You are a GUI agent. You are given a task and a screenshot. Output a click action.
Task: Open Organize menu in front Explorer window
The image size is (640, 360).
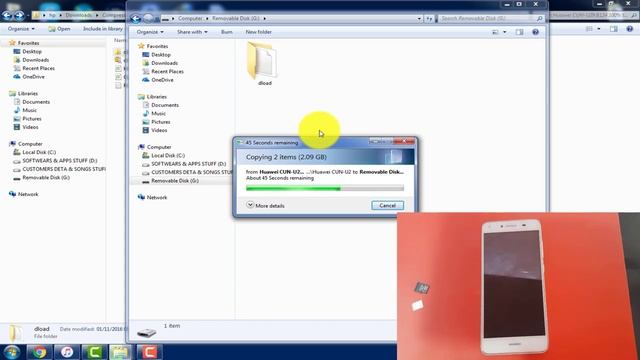coord(150,32)
